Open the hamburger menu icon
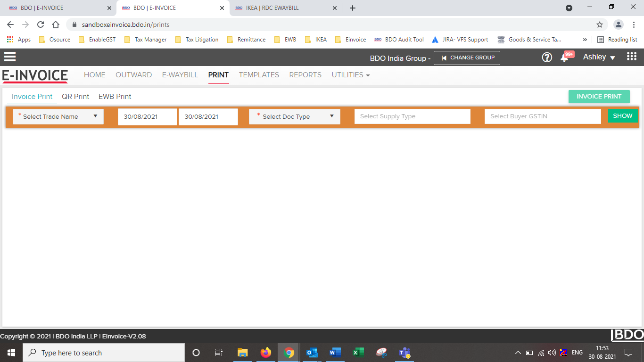The image size is (644, 362). (10, 57)
